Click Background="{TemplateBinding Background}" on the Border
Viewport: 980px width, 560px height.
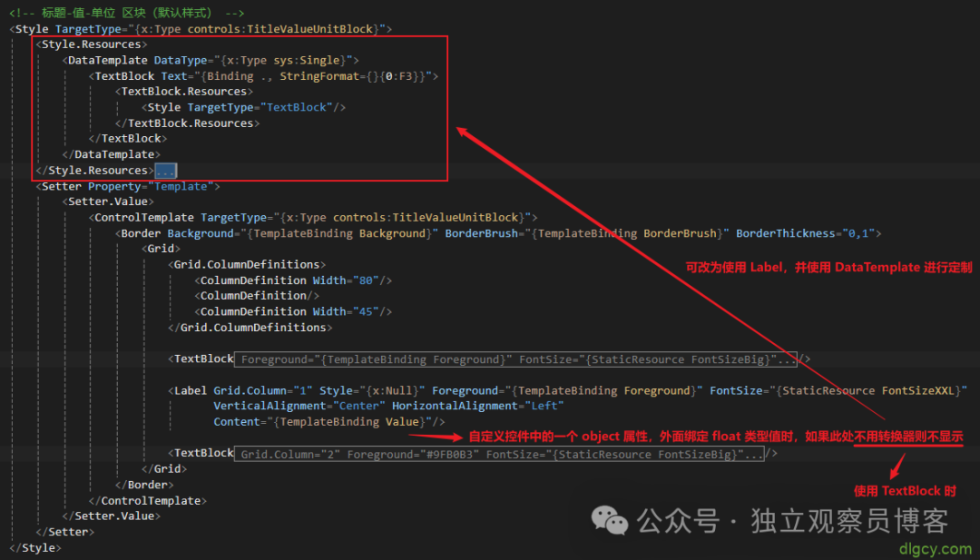pyautogui.click(x=303, y=233)
